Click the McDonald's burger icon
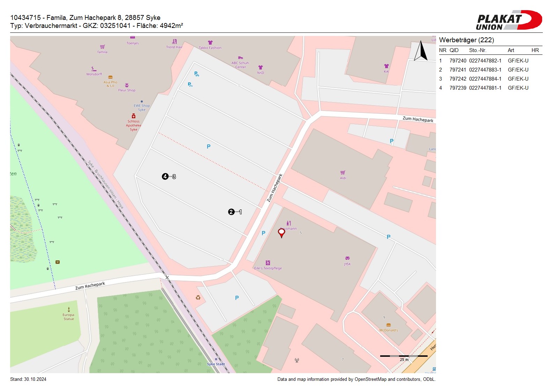Viewport: 554px width, 392px height. coord(389,325)
